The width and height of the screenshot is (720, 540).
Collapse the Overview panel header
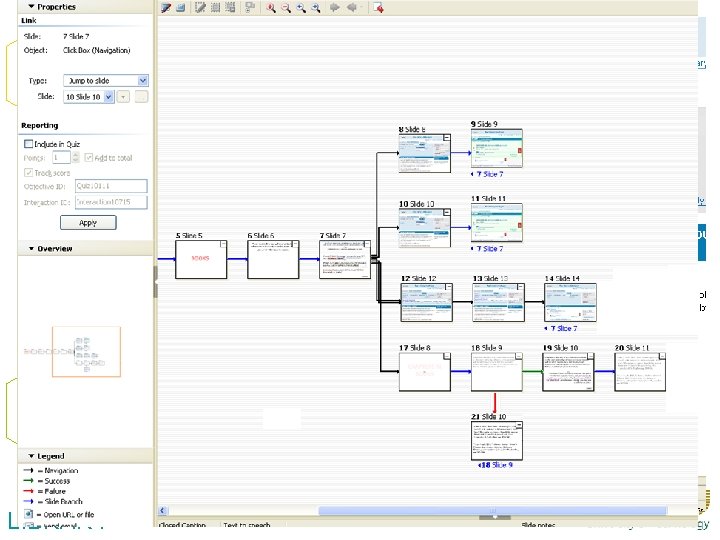point(85,248)
